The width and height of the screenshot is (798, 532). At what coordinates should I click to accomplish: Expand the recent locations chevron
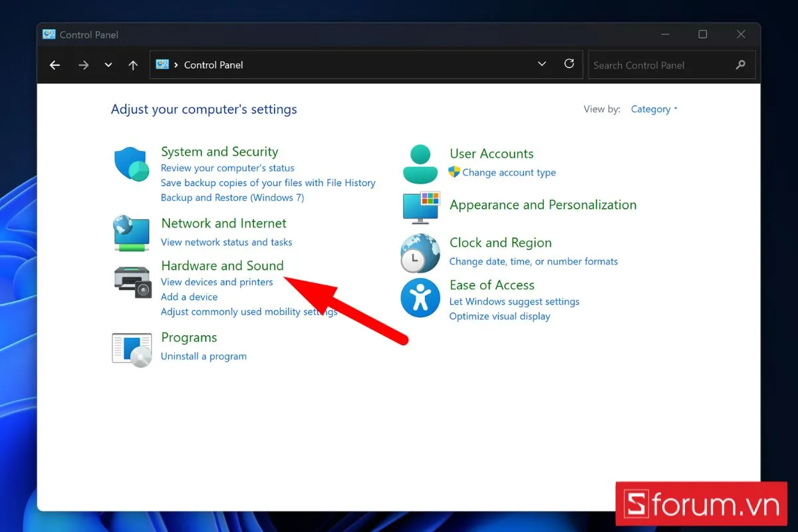click(x=108, y=65)
